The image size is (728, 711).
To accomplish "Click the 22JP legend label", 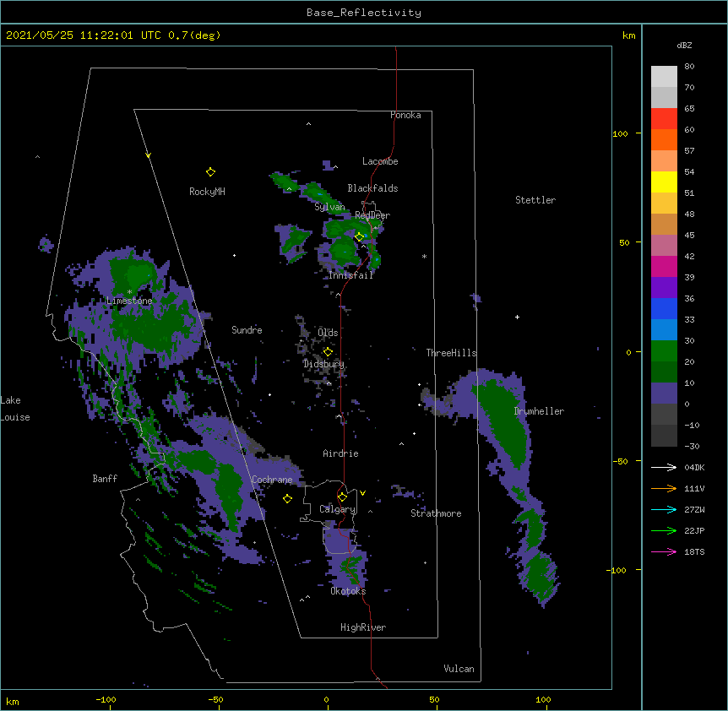I will 694,530.
